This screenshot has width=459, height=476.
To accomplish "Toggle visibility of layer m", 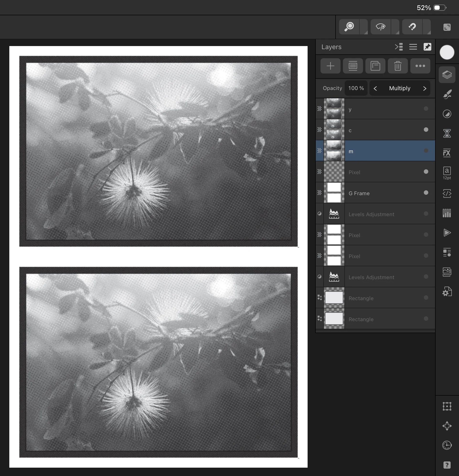I will (x=426, y=151).
